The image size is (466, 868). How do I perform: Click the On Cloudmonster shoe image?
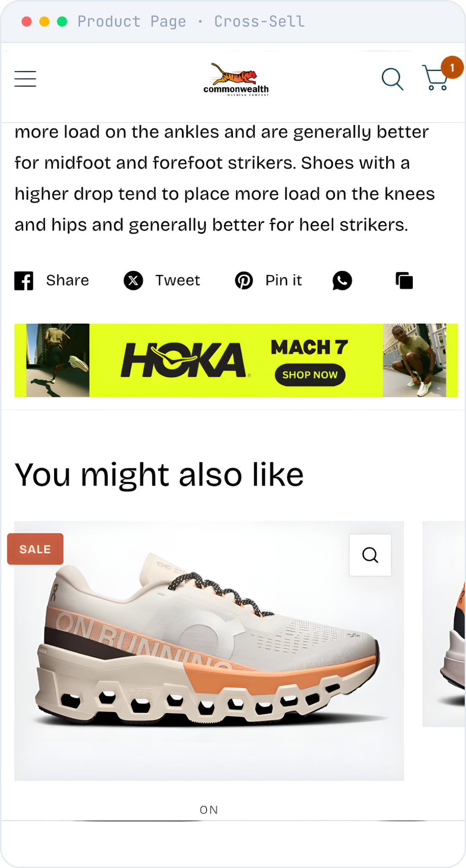pos(209,651)
